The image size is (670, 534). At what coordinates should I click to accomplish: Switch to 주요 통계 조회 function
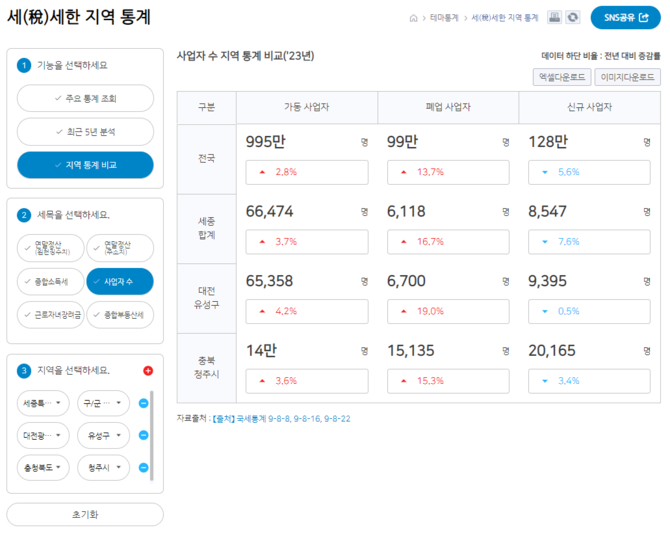pos(85,98)
